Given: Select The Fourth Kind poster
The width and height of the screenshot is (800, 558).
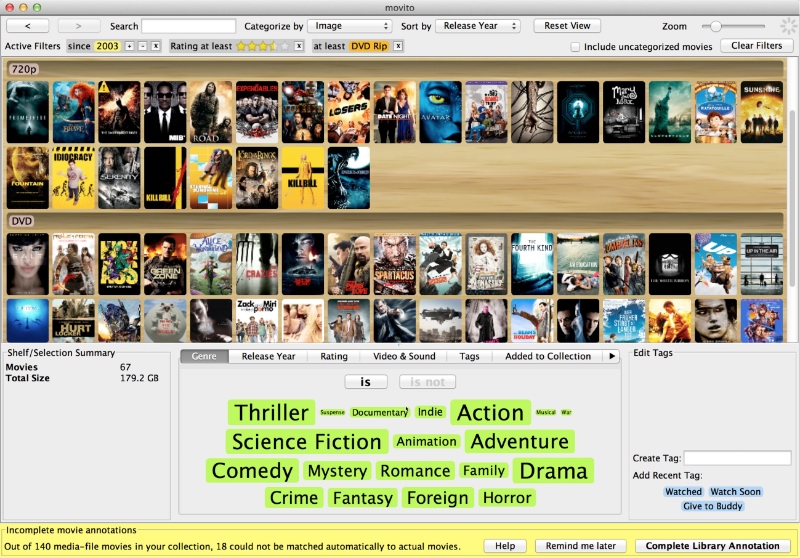Looking at the screenshot, I should [x=533, y=264].
